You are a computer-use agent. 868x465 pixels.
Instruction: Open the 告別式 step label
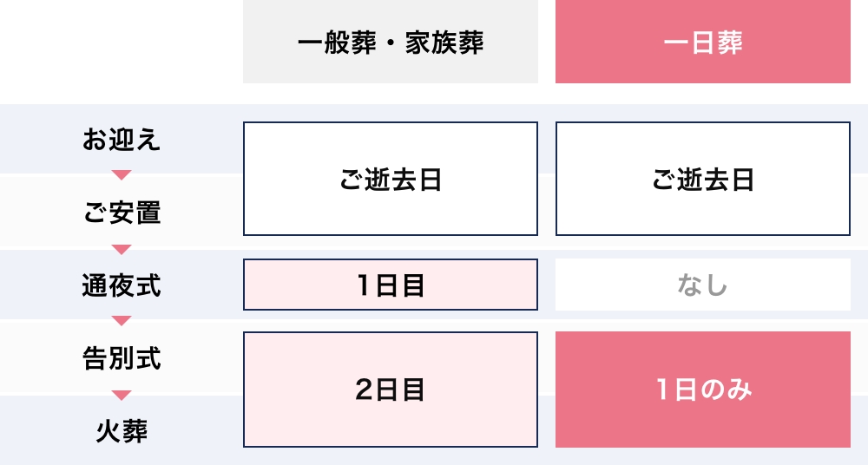[x=122, y=358]
